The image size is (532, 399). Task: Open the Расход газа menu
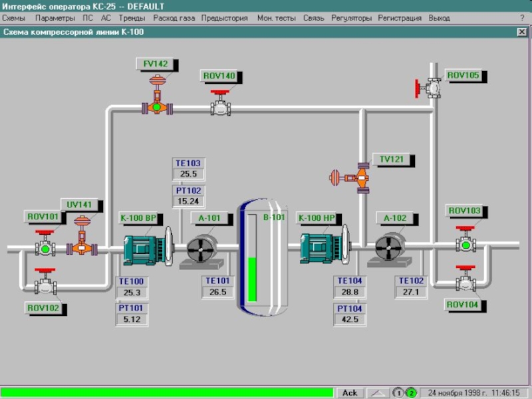click(x=174, y=19)
